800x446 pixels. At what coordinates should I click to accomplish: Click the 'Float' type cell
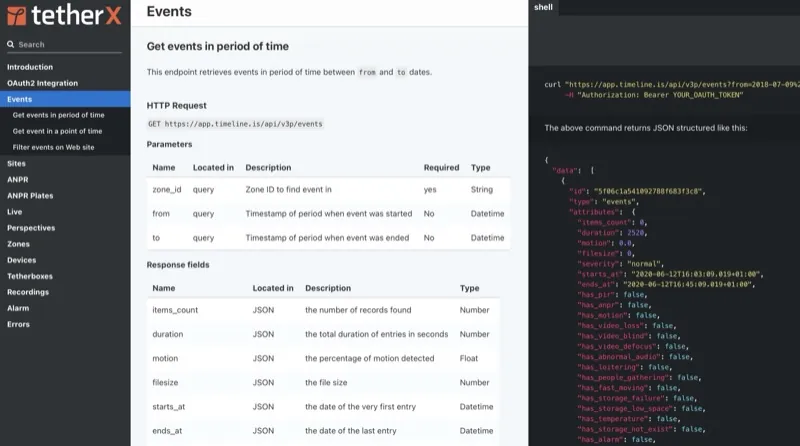(468, 358)
